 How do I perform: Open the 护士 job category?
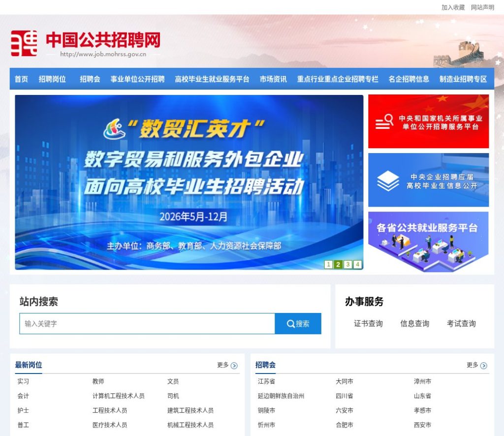[23, 410]
